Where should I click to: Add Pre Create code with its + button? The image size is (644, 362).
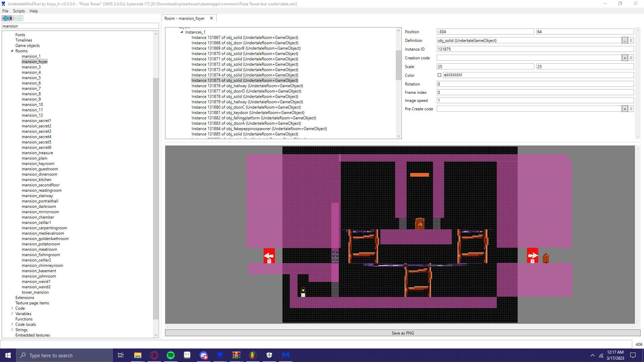pos(625,109)
